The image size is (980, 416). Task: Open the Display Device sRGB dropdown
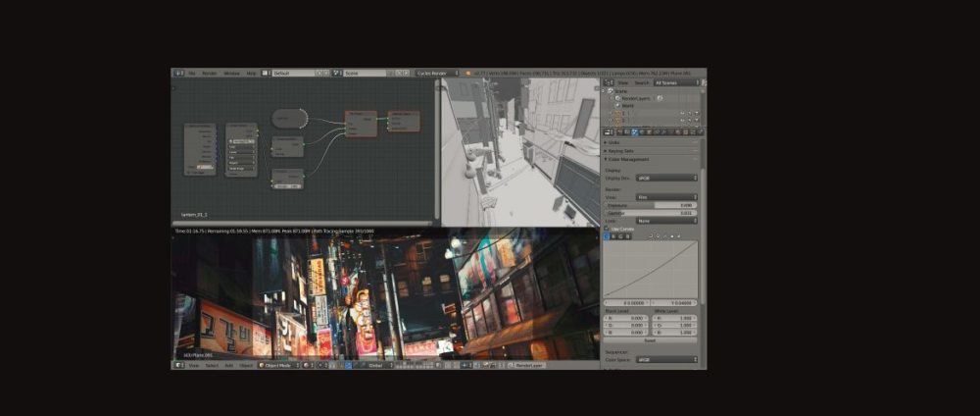[x=665, y=179]
